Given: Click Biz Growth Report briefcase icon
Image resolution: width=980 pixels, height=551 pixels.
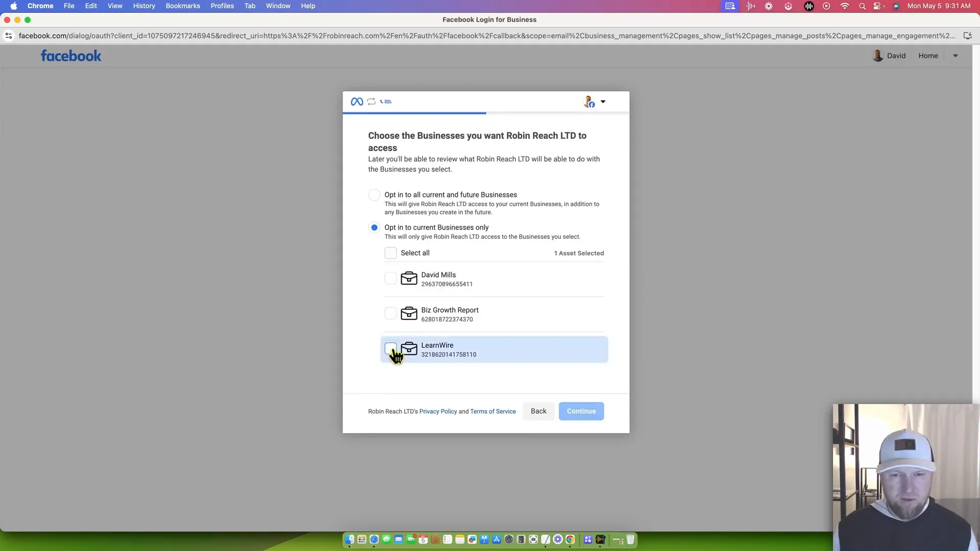Looking at the screenshot, I should [409, 314].
